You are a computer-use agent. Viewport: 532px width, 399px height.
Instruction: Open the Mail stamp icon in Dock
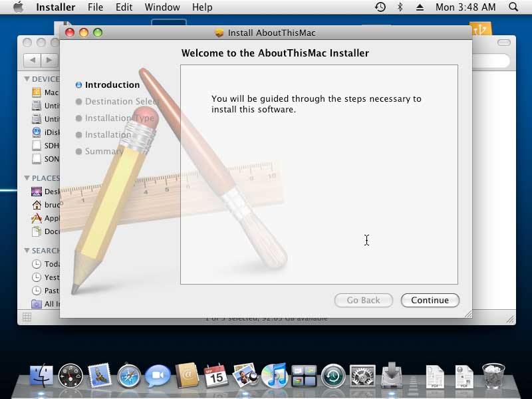[99, 376]
